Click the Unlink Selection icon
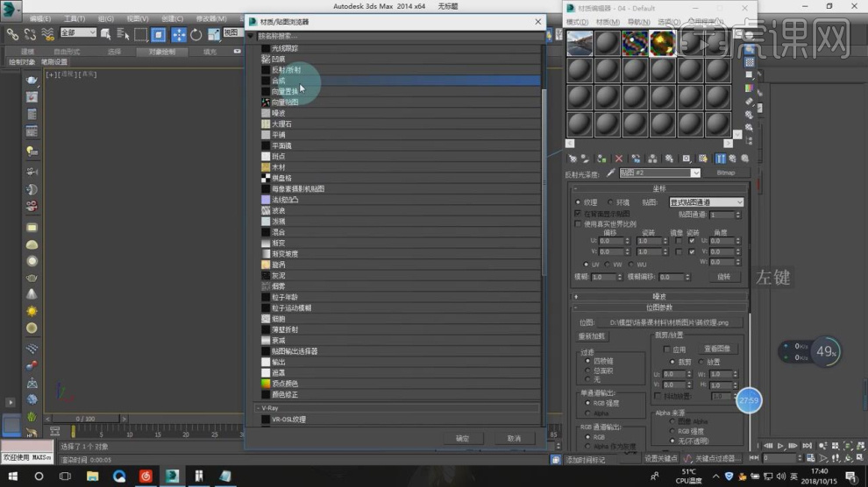 (30, 34)
